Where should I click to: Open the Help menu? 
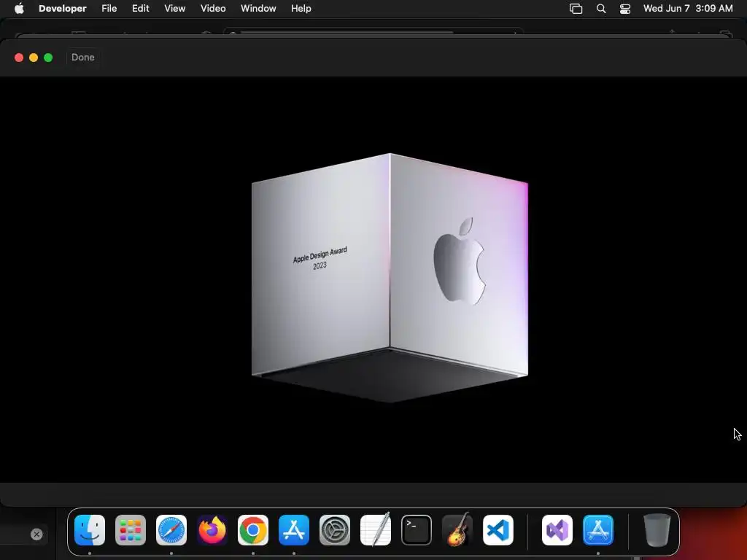301,8
